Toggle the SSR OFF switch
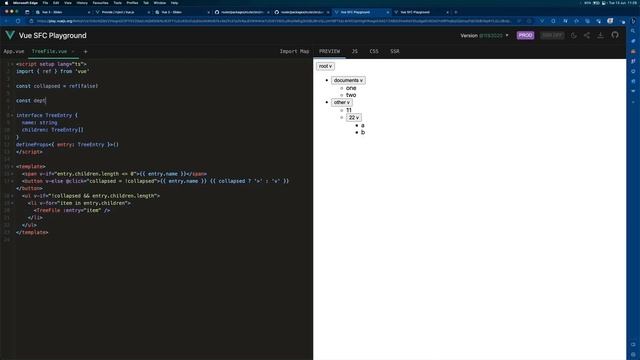This screenshot has height=360, width=640. [x=552, y=36]
